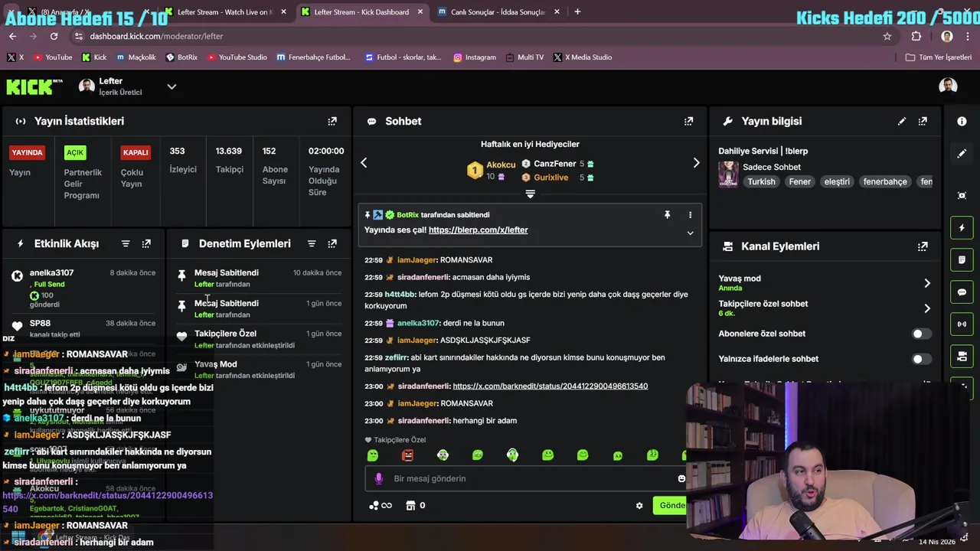Pop out the Kanal Eylemleri panel

click(923, 246)
